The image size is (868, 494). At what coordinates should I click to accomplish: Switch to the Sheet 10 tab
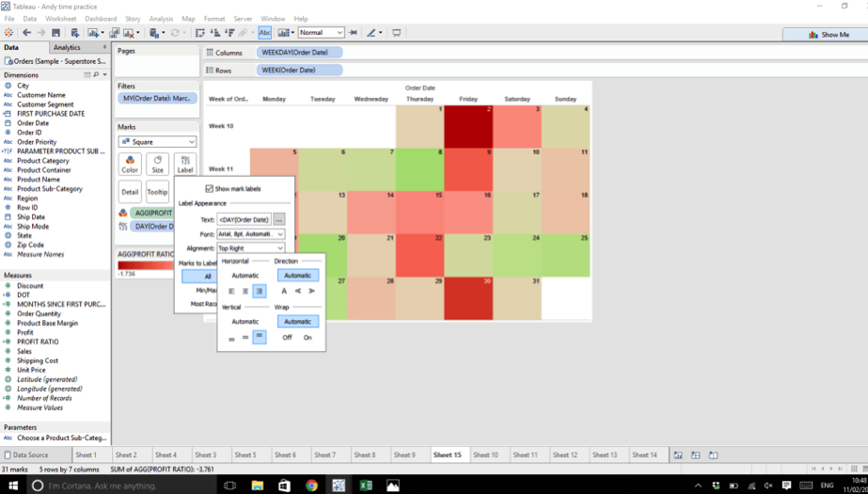coord(485,455)
